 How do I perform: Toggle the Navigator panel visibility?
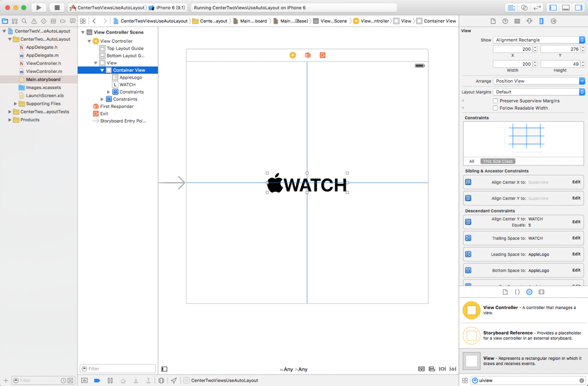(x=553, y=8)
